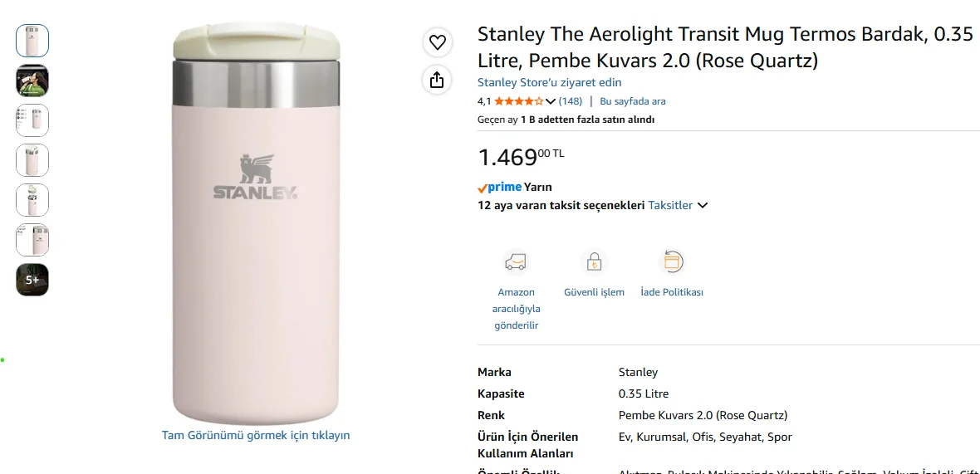Image resolution: width=980 pixels, height=474 pixels.
Task: Select the second thumbnail with person drinking
Action: click(32, 81)
